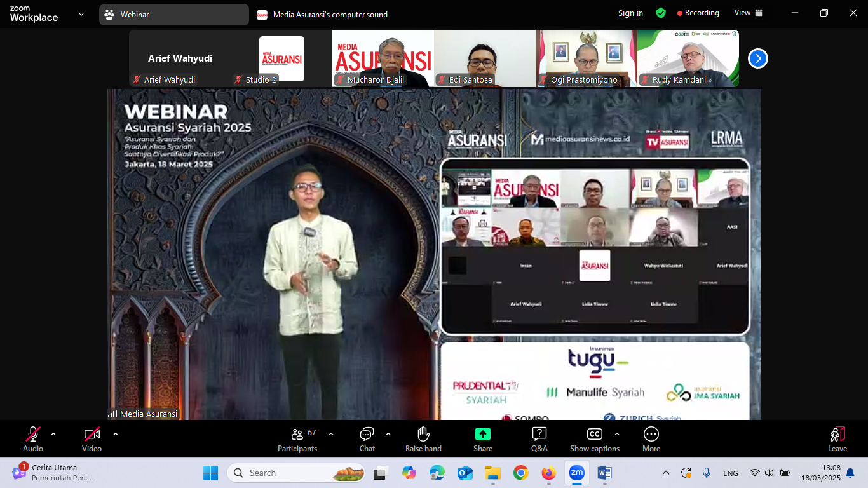Expand the Participants options arrow

click(x=331, y=434)
